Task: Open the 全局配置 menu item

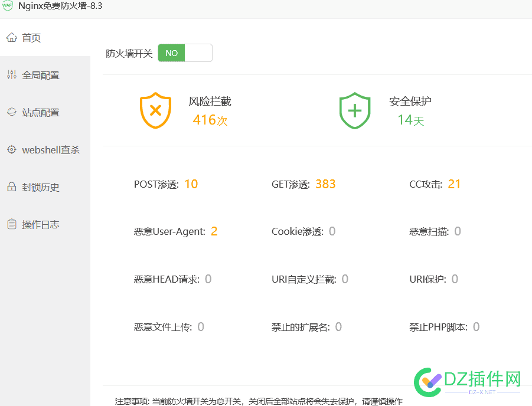Action: tap(45, 75)
